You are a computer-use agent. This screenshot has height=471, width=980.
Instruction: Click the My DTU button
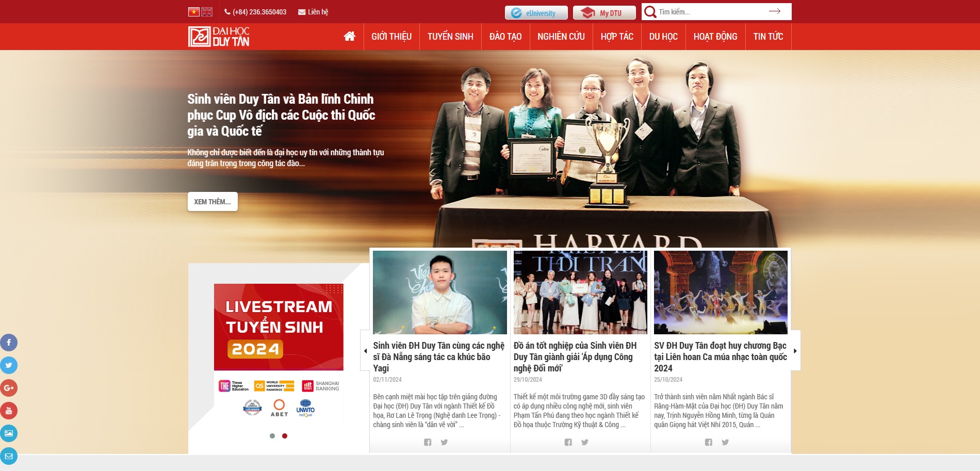coord(604,13)
